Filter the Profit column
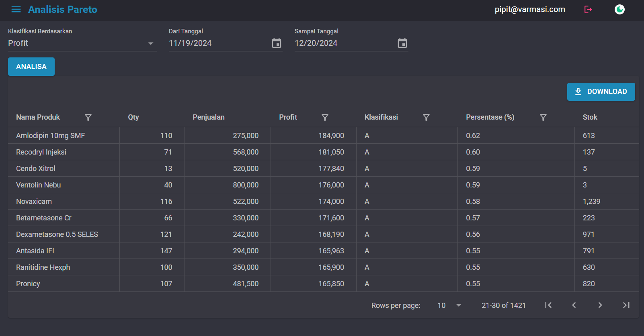The width and height of the screenshot is (644, 336). tap(325, 117)
